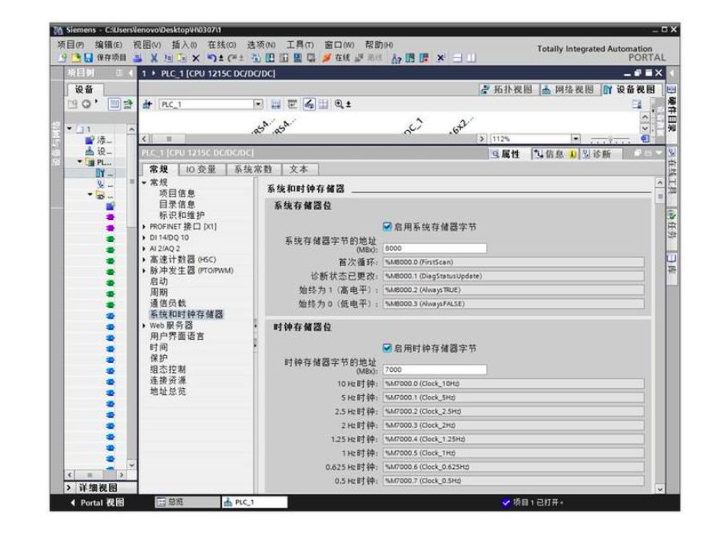Click the Compile icon in the main toolbar

coord(256,58)
